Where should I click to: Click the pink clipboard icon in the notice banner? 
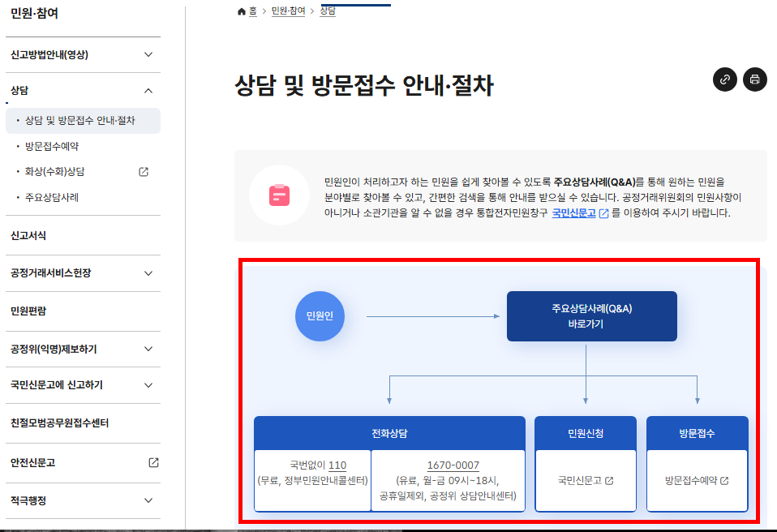click(x=279, y=195)
